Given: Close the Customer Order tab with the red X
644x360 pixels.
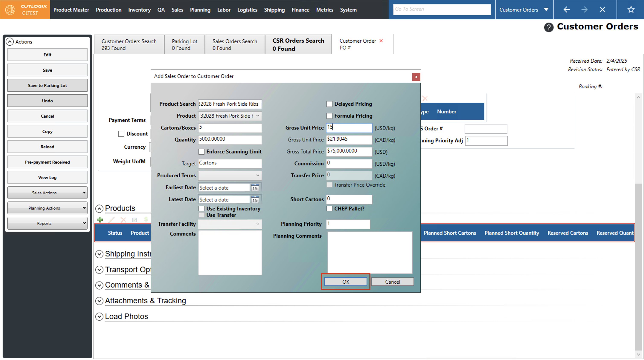Looking at the screenshot, I should 381,41.
